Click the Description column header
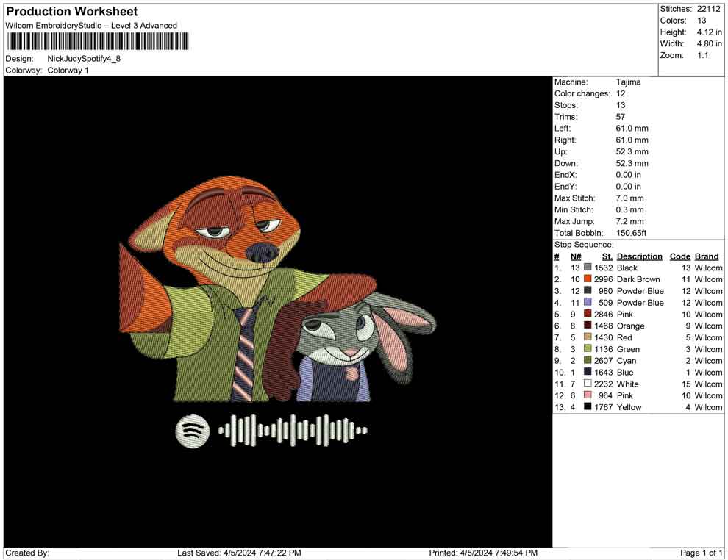 click(x=639, y=256)
